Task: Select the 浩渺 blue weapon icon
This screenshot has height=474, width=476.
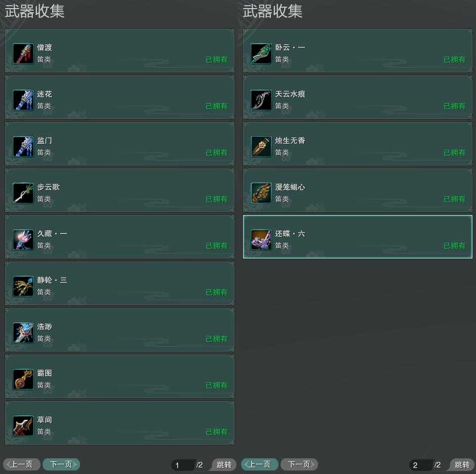Action: coord(23,333)
